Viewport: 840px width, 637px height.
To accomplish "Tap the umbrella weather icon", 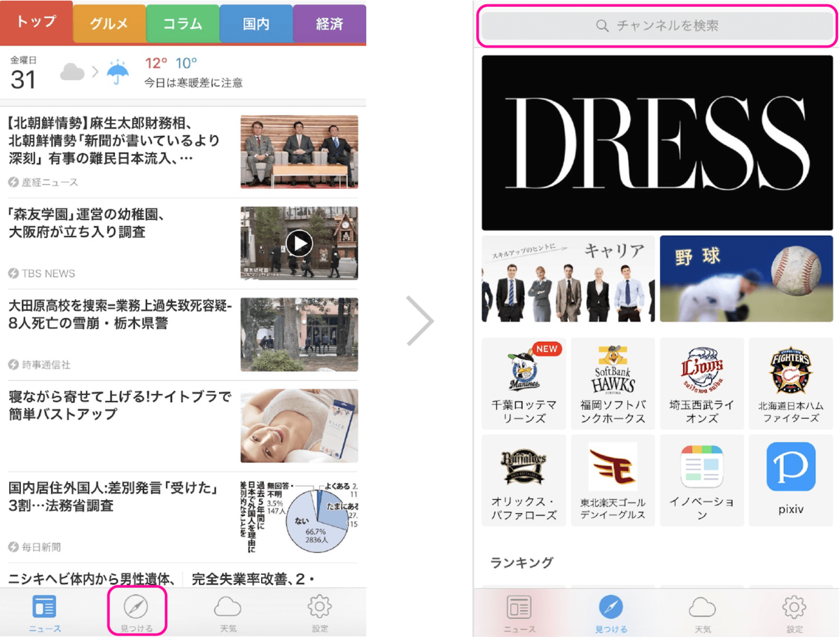I will tap(118, 71).
